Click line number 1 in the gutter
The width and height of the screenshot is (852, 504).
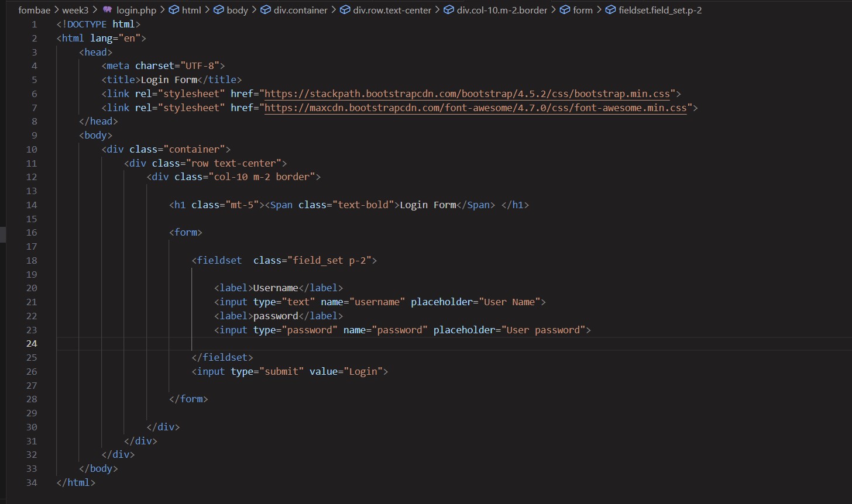coord(34,24)
